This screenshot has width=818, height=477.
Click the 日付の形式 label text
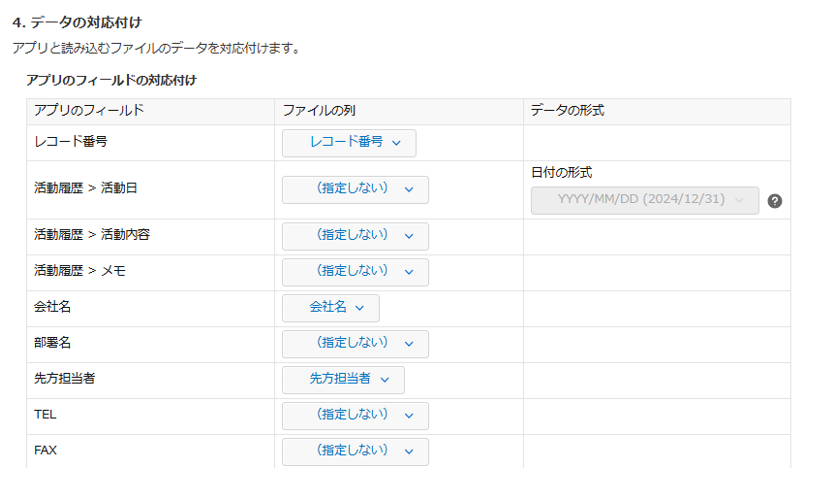[561, 173]
